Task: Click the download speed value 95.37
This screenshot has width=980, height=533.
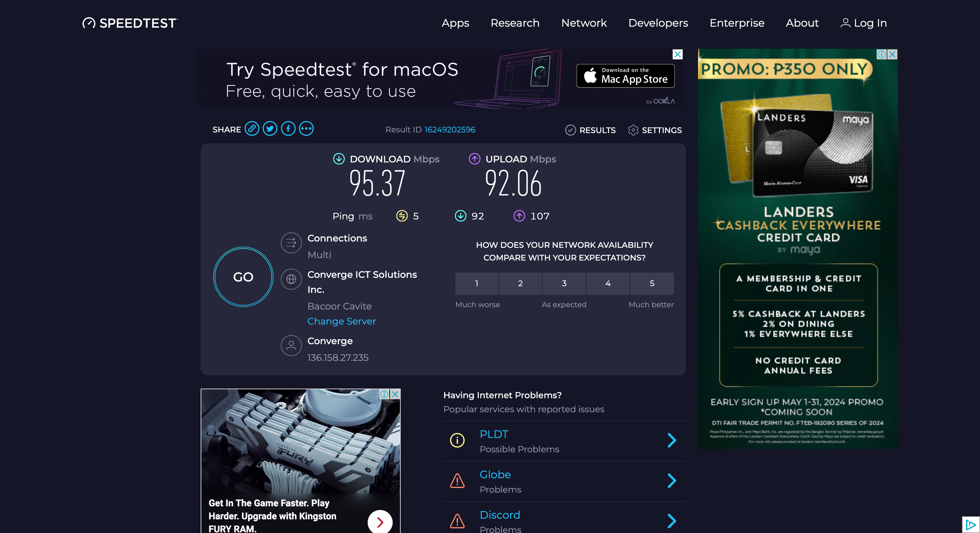Action: point(377,183)
